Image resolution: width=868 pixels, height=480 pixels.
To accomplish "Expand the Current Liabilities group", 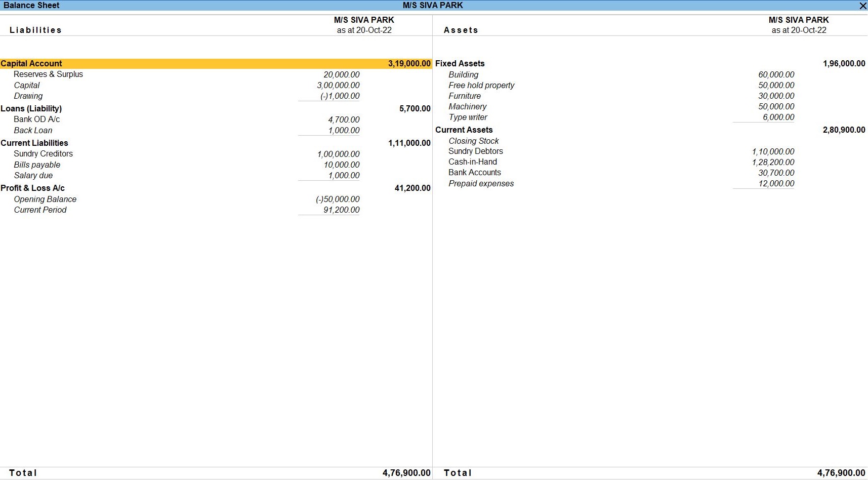I will coord(34,143).
